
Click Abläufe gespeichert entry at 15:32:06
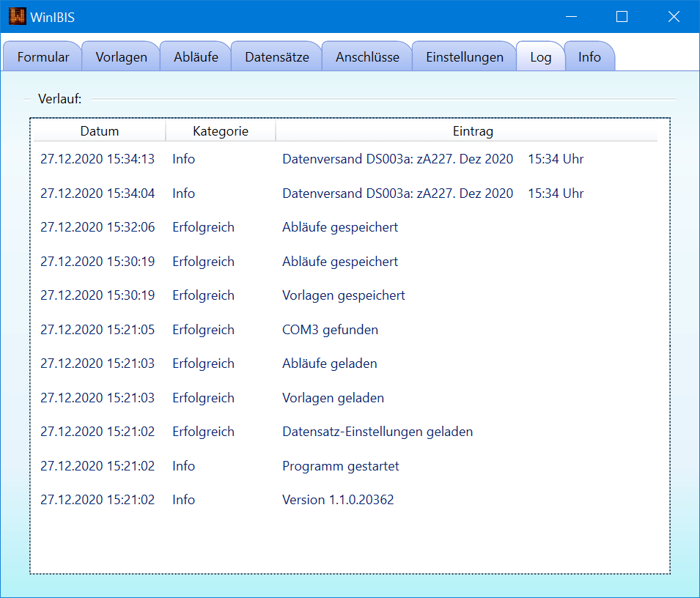[340, 227]
